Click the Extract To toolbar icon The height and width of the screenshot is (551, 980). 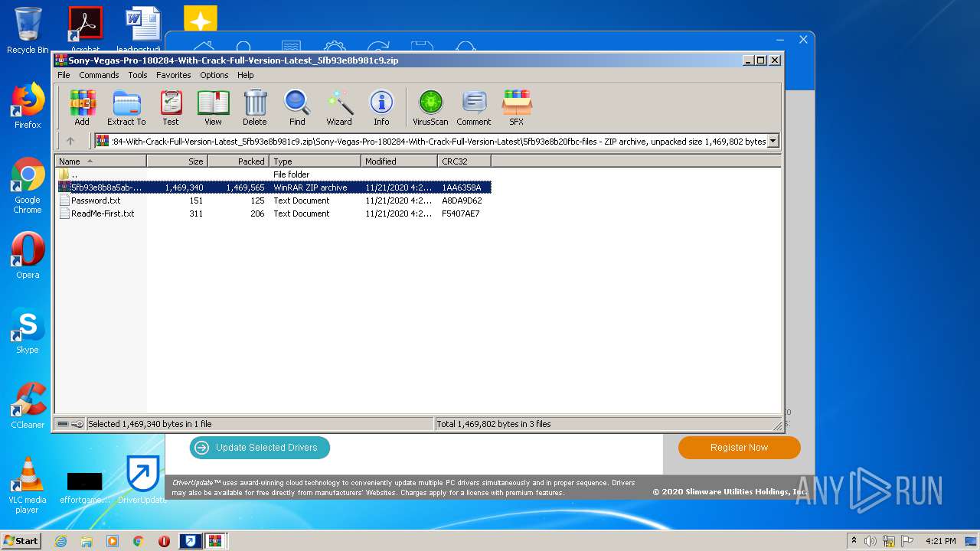tap(126, 107)
